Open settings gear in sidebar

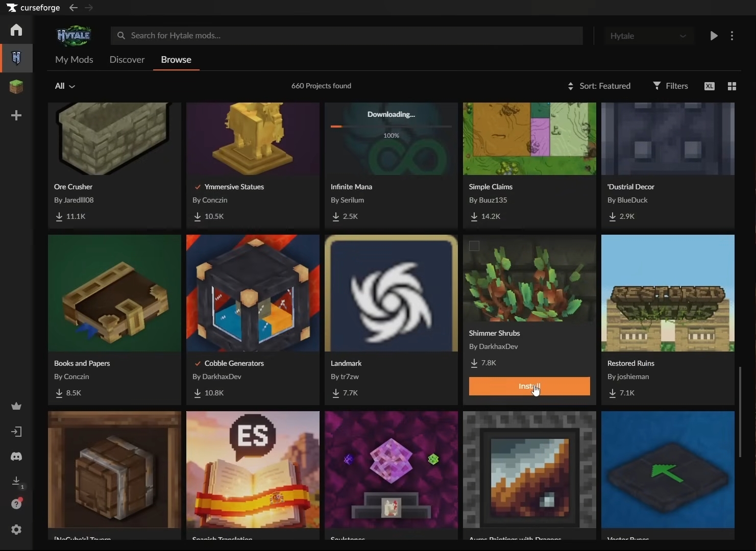click(16, 530)
